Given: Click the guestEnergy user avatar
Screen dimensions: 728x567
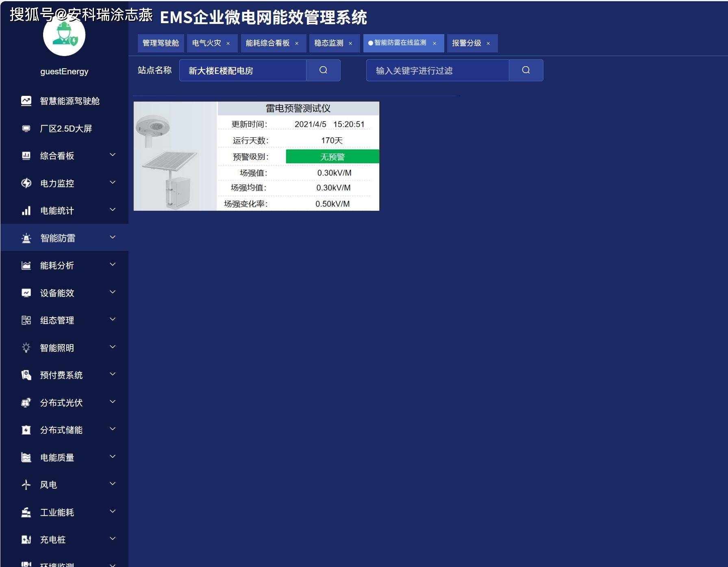Looking at the screenshot, I should [64, 36].
